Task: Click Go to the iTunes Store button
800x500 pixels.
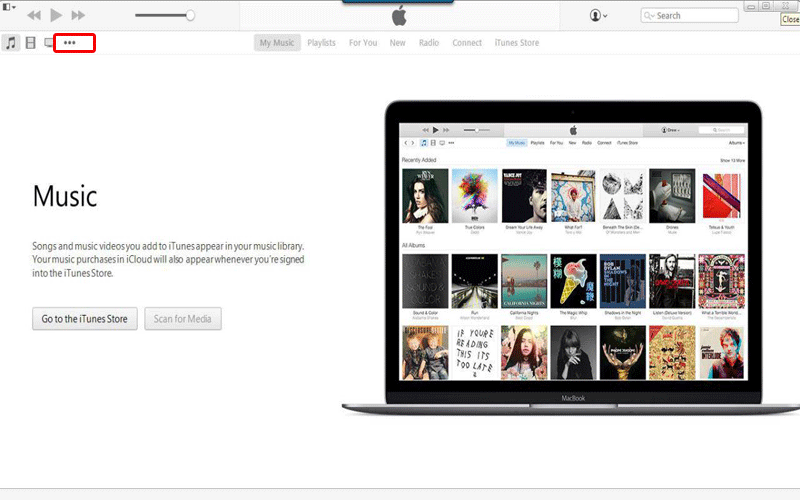Action: click(x=85, y=319)
